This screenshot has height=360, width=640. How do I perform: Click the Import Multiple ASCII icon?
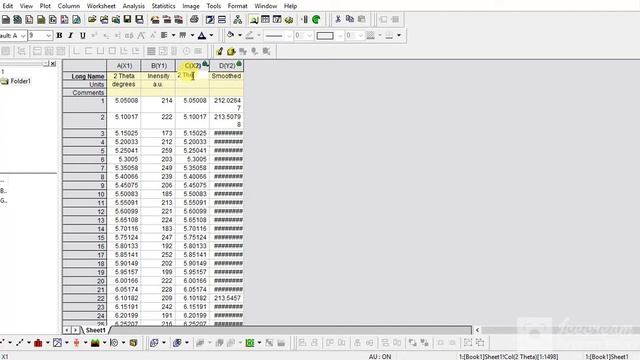(x=178, y=19)
